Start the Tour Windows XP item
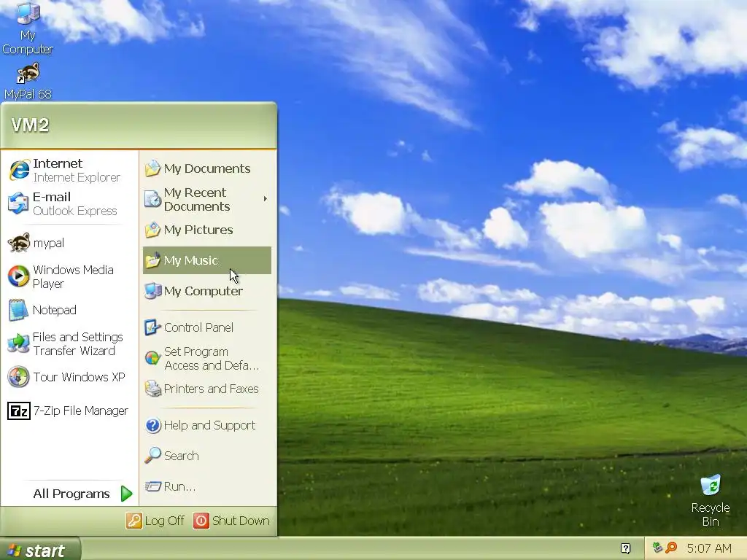This screenshot has height=560, width=747. (69, 377)
